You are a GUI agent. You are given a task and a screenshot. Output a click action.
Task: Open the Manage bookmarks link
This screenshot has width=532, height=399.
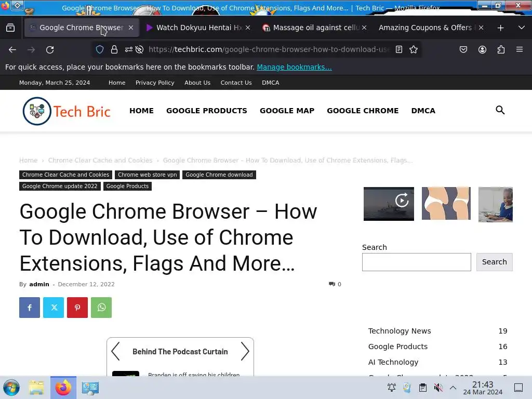pos(294,67)
